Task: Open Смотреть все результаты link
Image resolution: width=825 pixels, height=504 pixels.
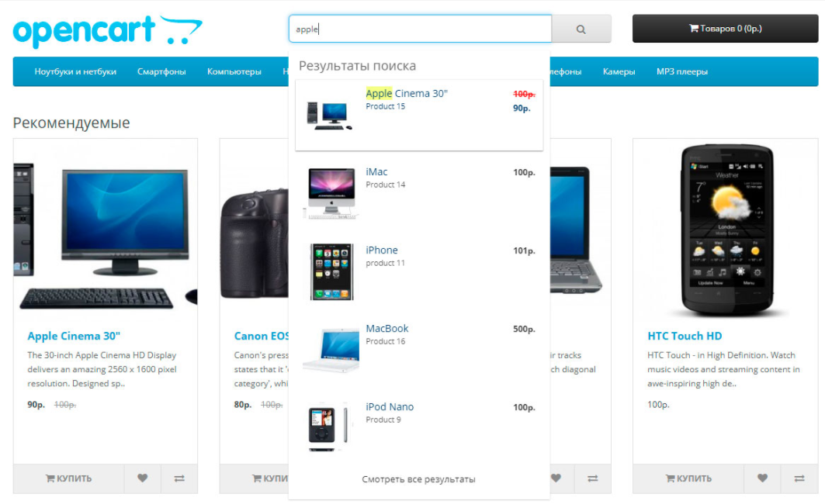Action: coord(419,479)
